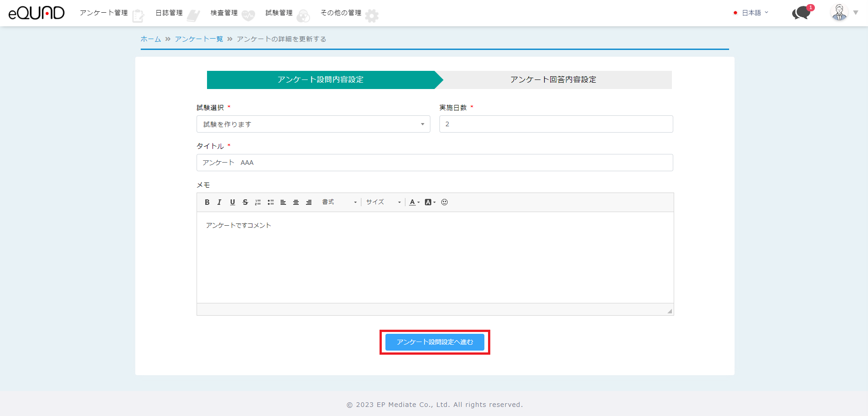This screenshot has height=416, width=868.
Task: Open the 書式 format dropdown
Action: tap(339, 203)
